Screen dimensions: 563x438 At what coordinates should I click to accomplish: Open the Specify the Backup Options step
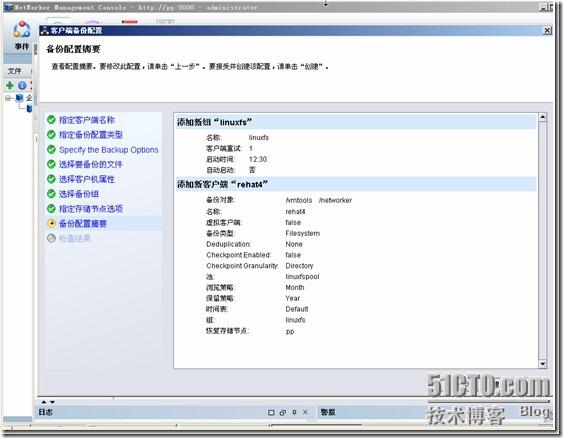pos(108,150)
